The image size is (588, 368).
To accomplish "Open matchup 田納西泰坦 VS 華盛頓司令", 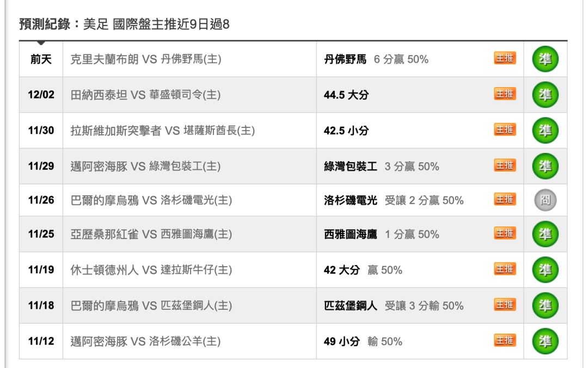I will [145, 95].
